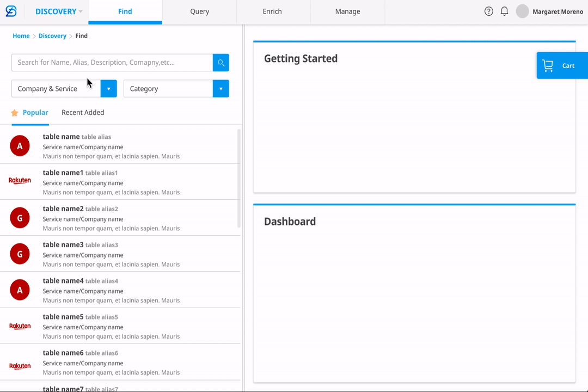
Task: Open the Cart button label
Action: 568,66
